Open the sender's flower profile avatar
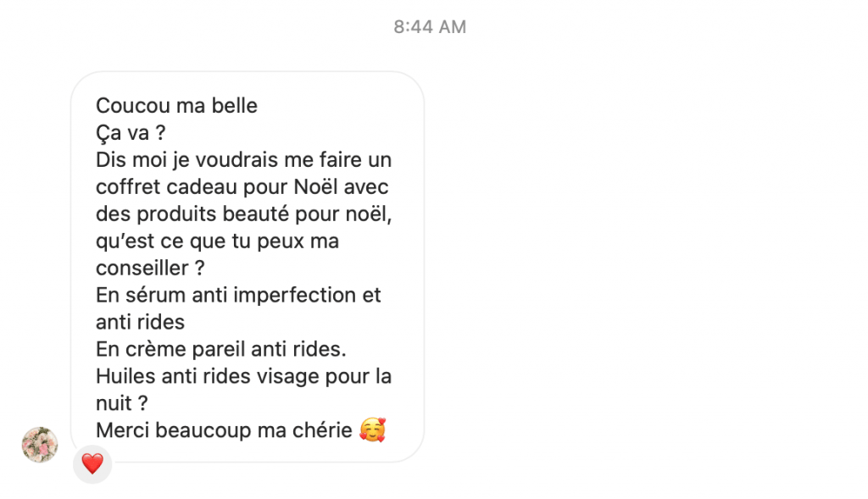This screenshot has height=499, width=868. click(40, 445)
